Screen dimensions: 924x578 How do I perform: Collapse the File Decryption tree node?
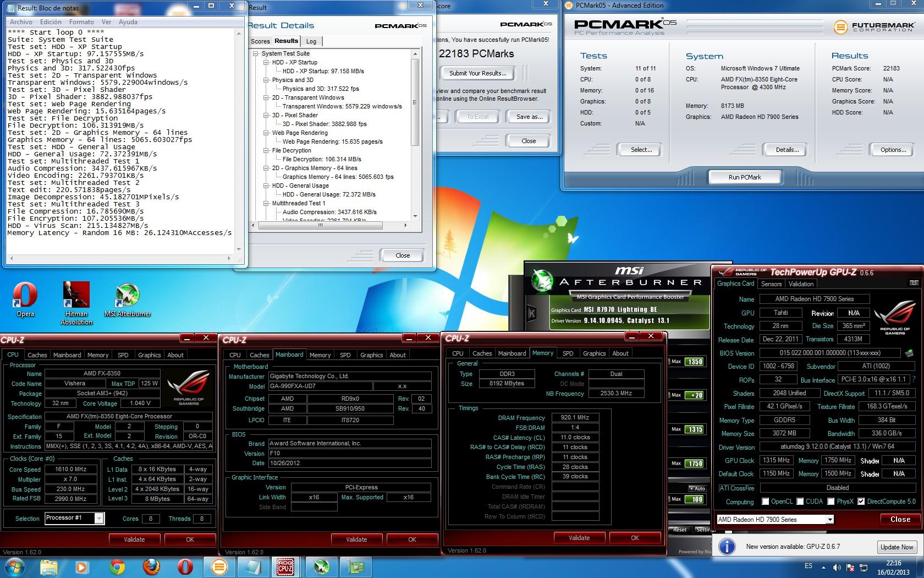coord(266,150)
